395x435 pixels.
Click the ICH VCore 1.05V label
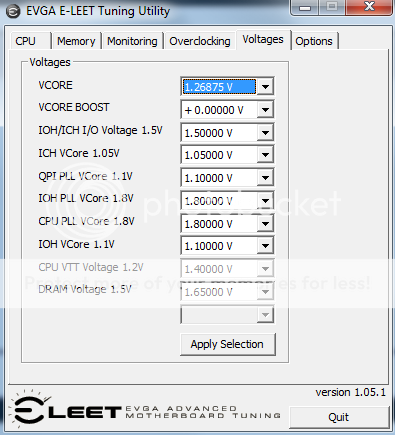tap(79, 153)
